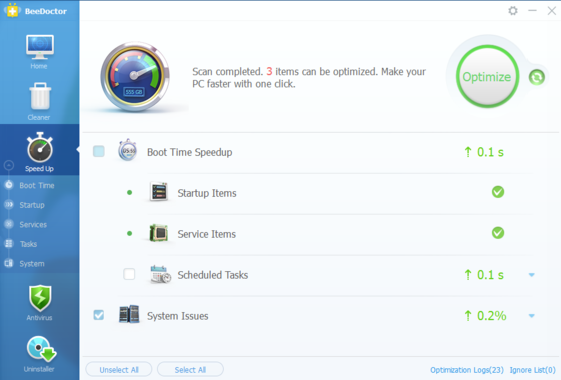561x380 pixels.
Task: Open the Antivirus shield icon
Action: pyautogui.click(x=40, y=298)
